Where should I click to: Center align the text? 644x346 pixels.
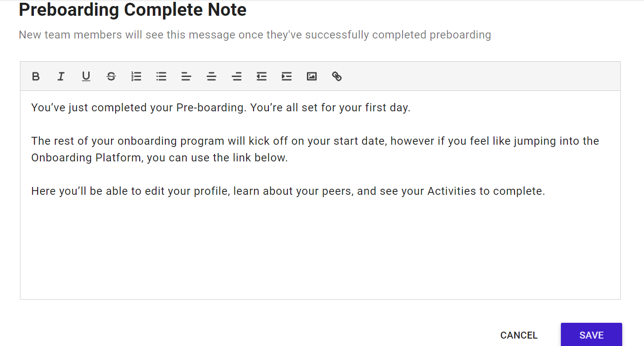coord(211,77)
